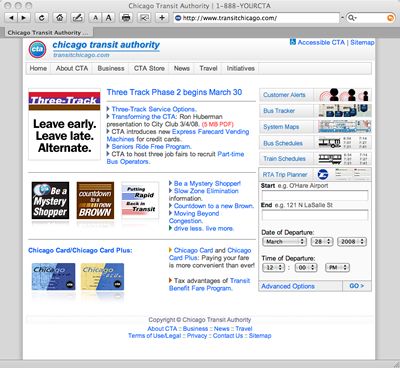The height and width of the screenshot is (368, 400).
Task: Click the blue Chicago Card image
Action: [x=54, y=277]
